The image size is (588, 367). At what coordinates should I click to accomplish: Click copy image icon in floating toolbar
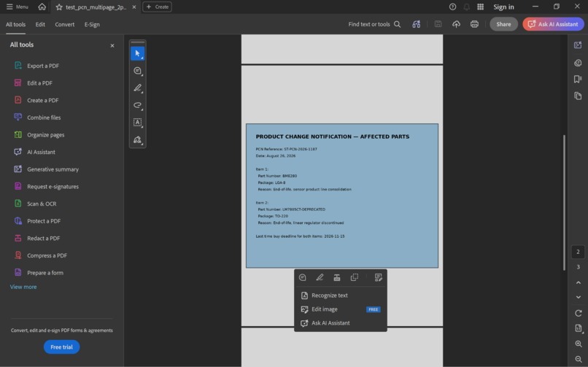coord(355,277)
